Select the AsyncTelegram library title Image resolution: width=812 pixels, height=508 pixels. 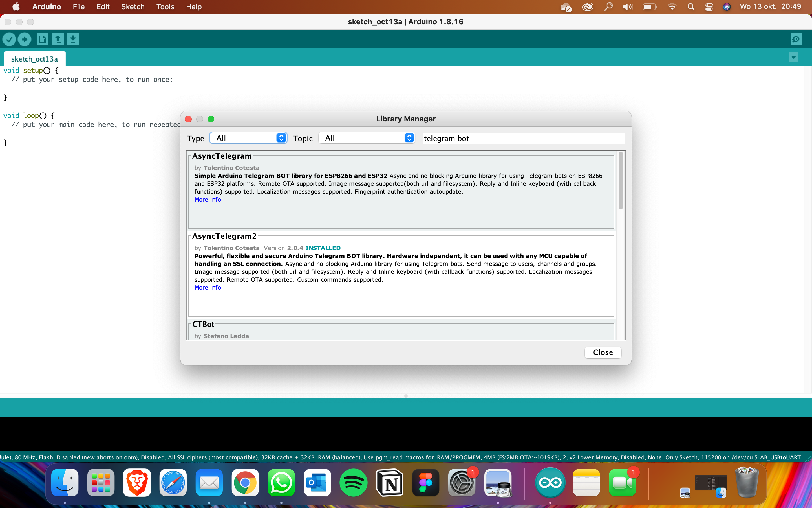(222, 156)
